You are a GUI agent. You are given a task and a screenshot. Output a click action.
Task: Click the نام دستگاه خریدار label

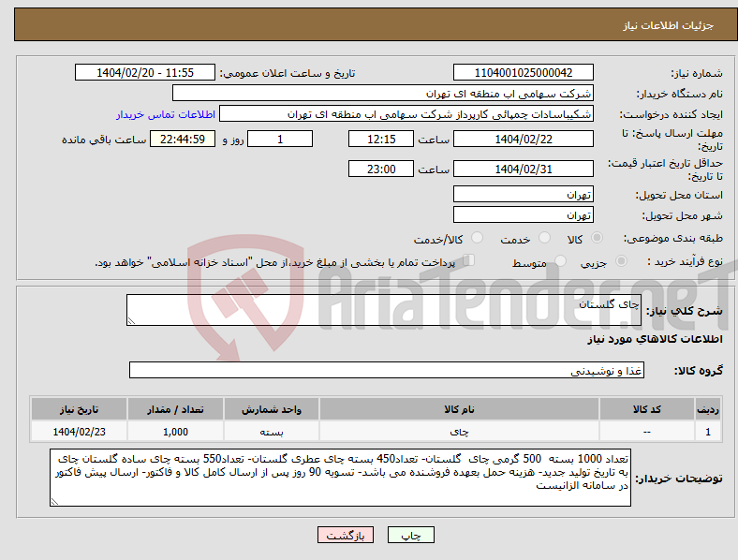[680, 95]
